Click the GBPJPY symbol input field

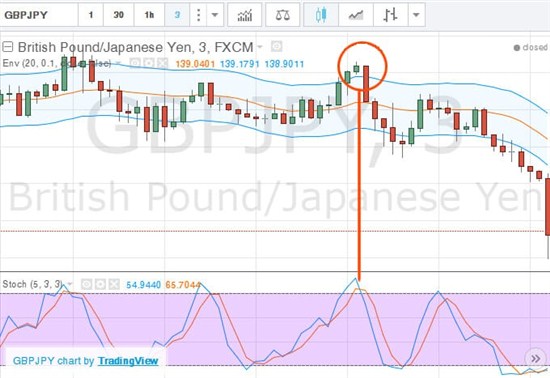[x=39, y=15]
